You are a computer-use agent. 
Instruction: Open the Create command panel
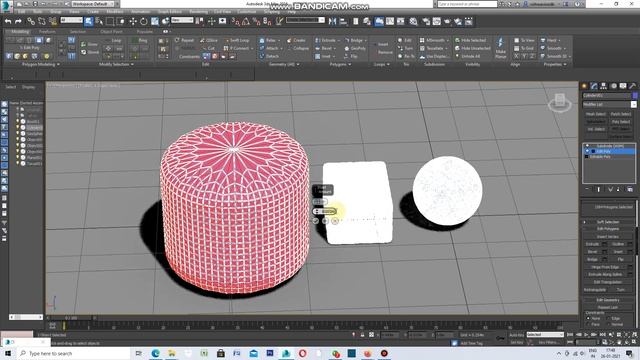pos(584,86)
